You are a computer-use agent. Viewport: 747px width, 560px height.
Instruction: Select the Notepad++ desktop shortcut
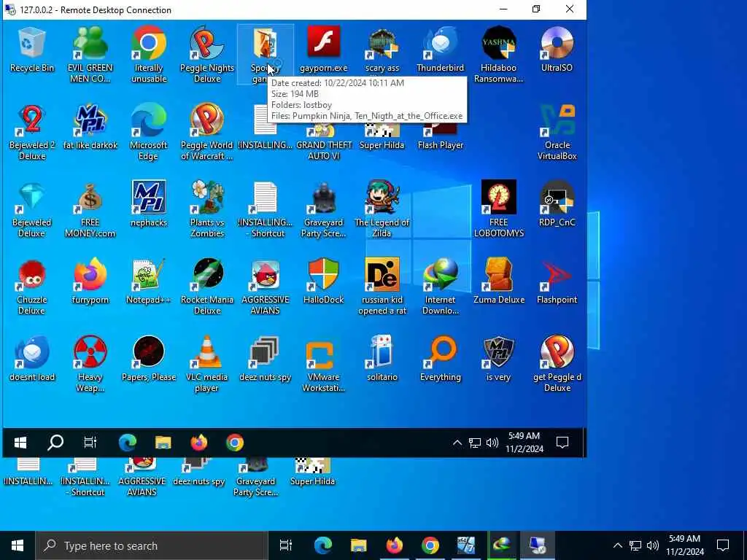click(x=149, y=282)
